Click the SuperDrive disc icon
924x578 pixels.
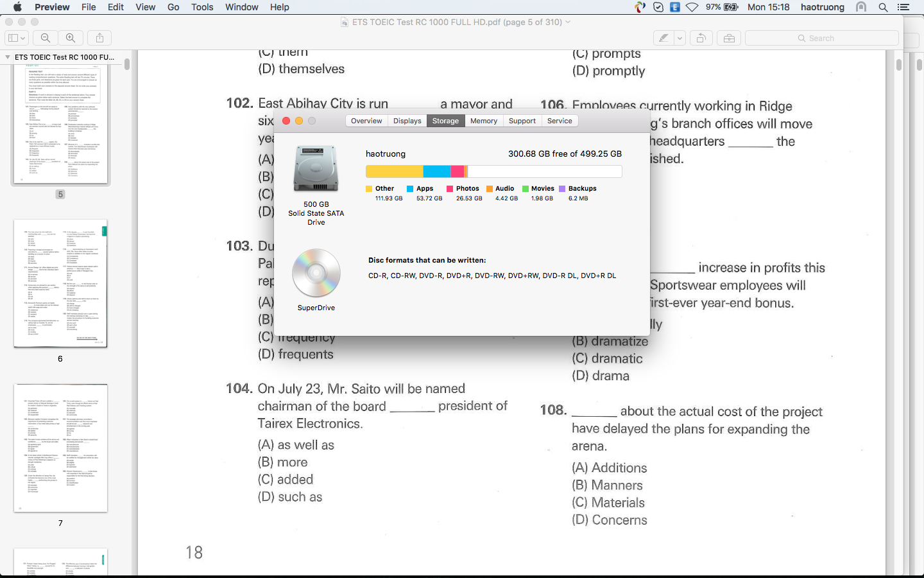[x=316, y=273]
